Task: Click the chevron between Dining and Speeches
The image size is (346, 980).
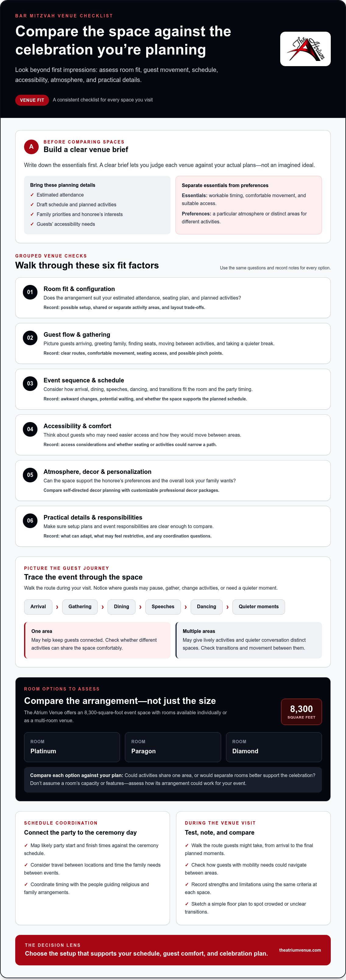Action: (x=140, y=607)
